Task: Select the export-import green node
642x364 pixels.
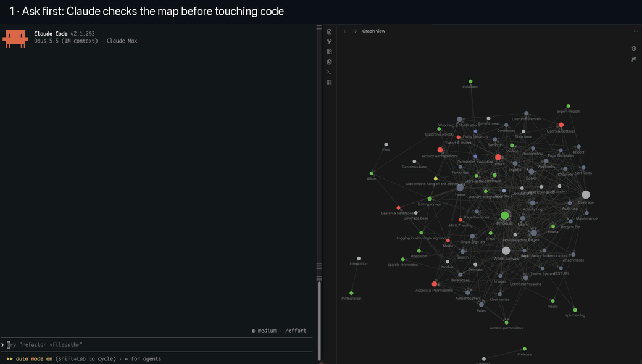Action: pyautogui.click(x=569, y=106)
